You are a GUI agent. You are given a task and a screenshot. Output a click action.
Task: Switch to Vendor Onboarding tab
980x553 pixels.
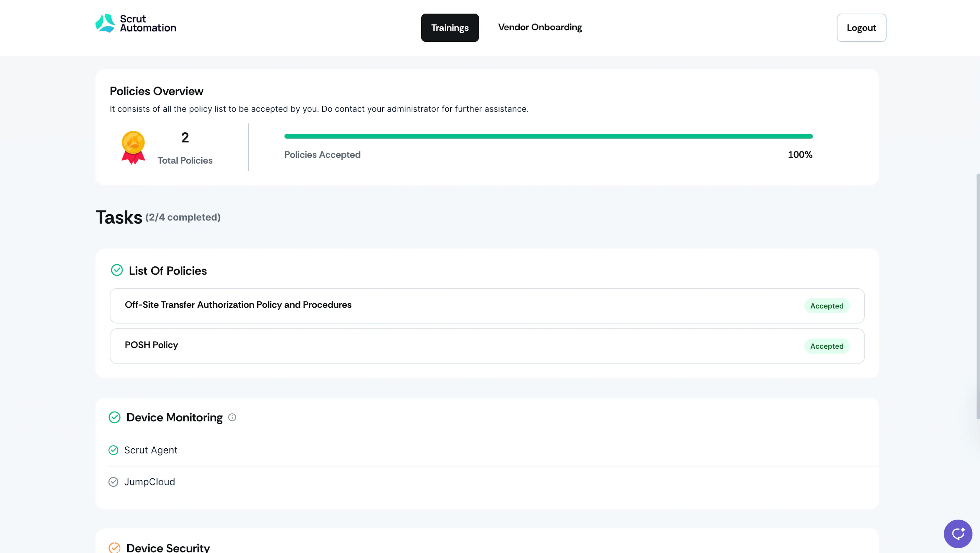click(x=540, y=27)
